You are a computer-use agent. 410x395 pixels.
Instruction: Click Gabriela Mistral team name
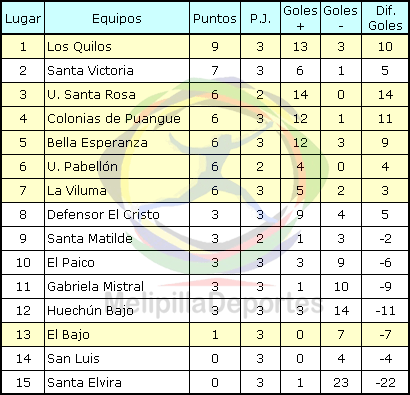(96, 287)
